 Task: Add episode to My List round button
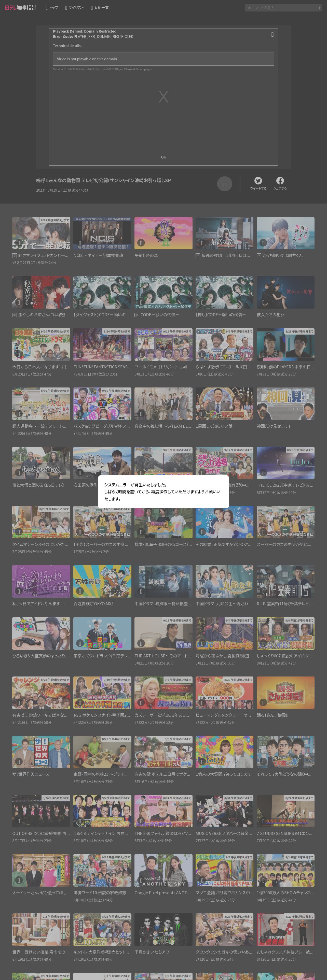coord(224,184)
